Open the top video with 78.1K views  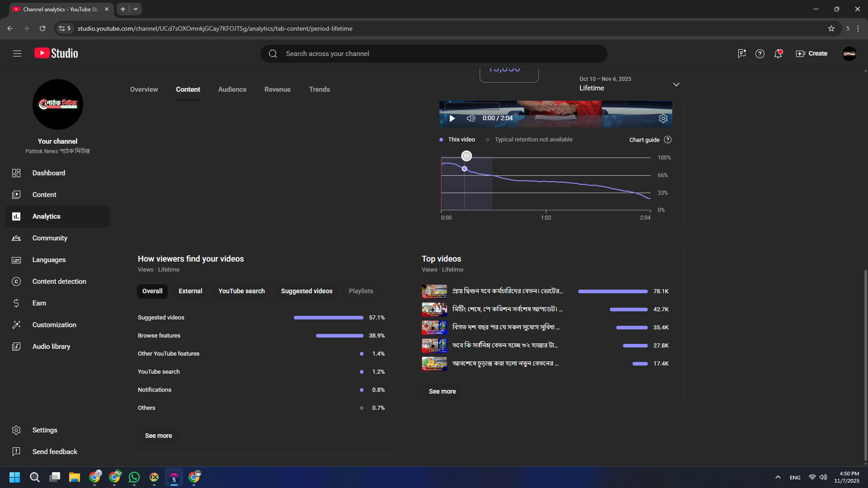pos(545,292)
